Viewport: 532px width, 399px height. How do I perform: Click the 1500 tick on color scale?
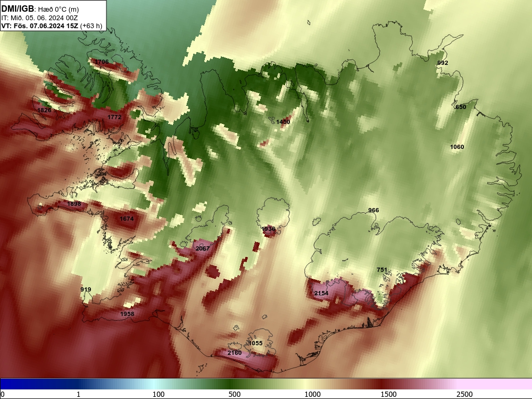(388, 394)
